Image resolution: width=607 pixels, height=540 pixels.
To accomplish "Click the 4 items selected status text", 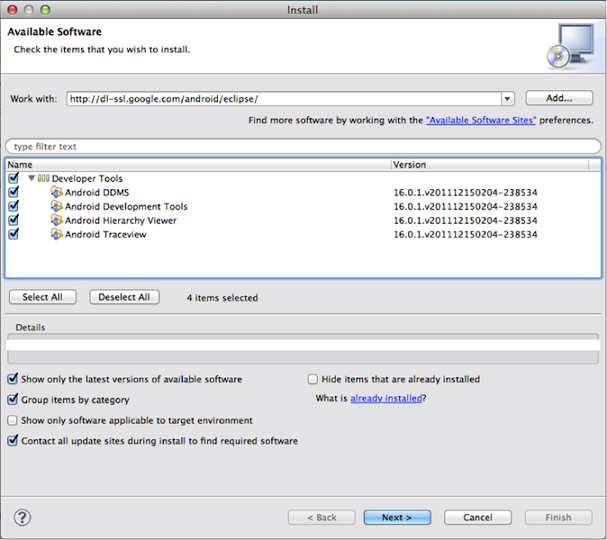I will pyautogui.click(x=222, y=298).
